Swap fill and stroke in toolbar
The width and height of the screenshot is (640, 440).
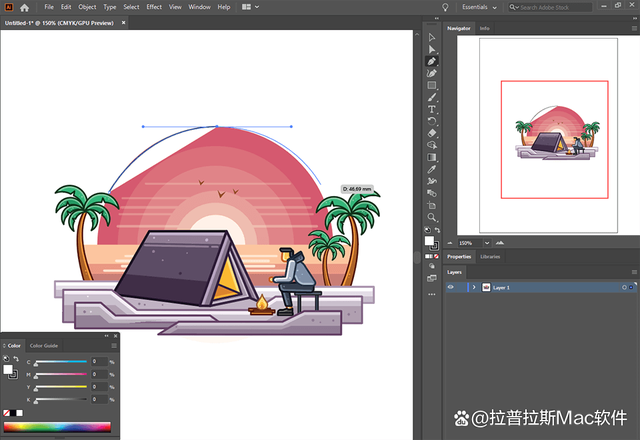click(x=437, y=230)
